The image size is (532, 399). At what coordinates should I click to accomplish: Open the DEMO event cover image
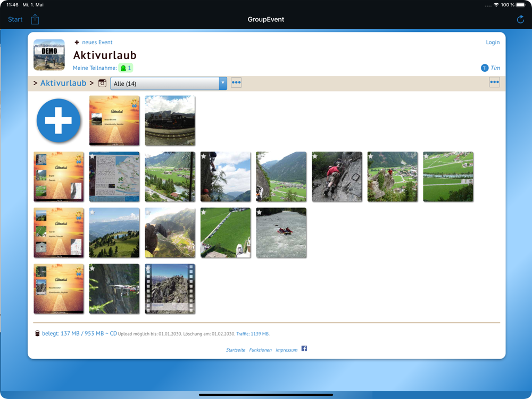[49, 55]
